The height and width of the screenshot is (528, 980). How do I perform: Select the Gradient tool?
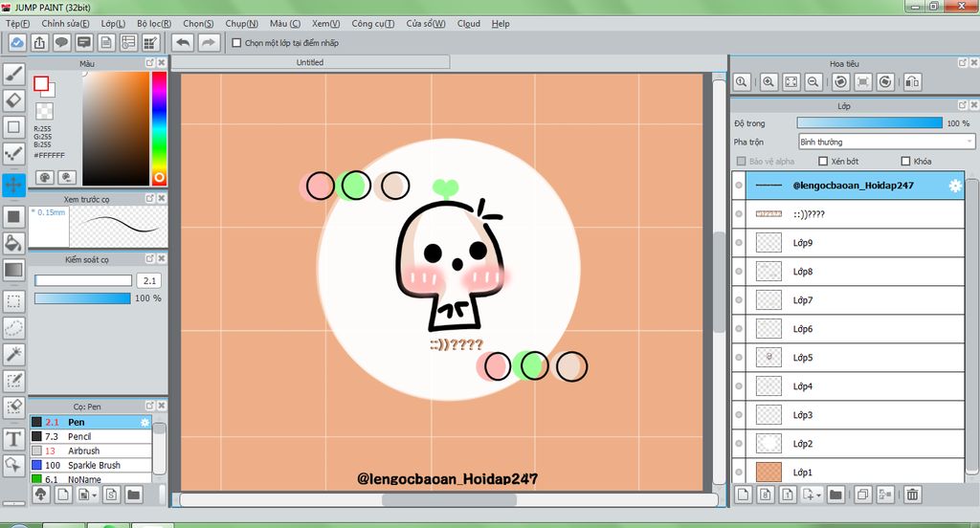click(13, 270)
